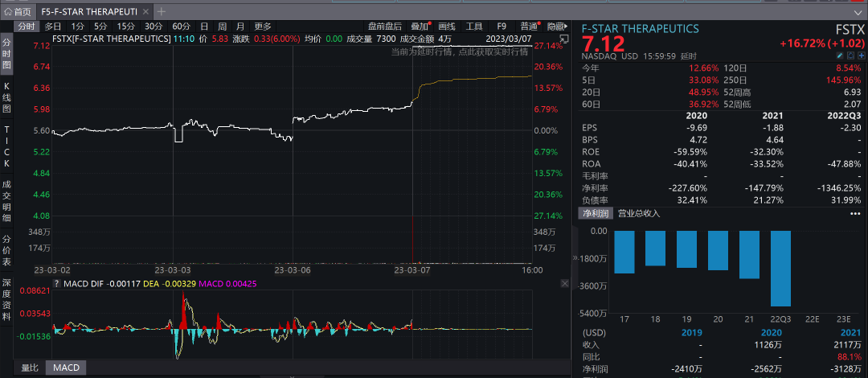Click the alert bell icon under FSTX
Viewport: 868px width, 378px height.
tap(849, 55)
